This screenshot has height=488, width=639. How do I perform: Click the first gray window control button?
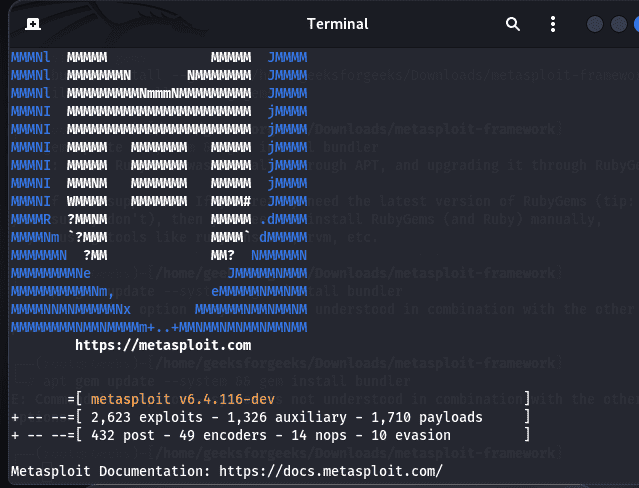(595, 24)
